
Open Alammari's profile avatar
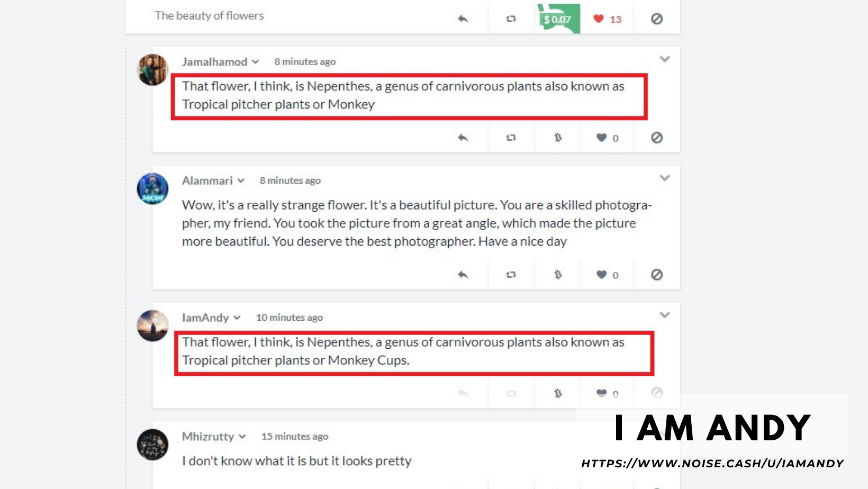(x=152, y=188)
